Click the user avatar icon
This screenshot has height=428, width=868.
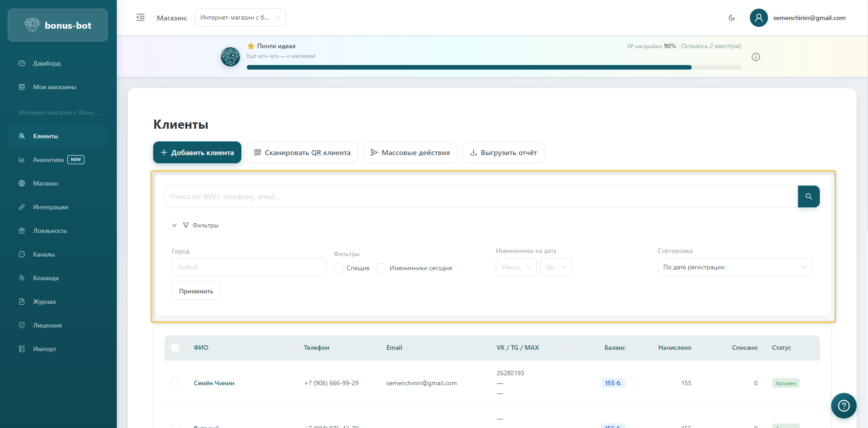[x=758, y=18]
